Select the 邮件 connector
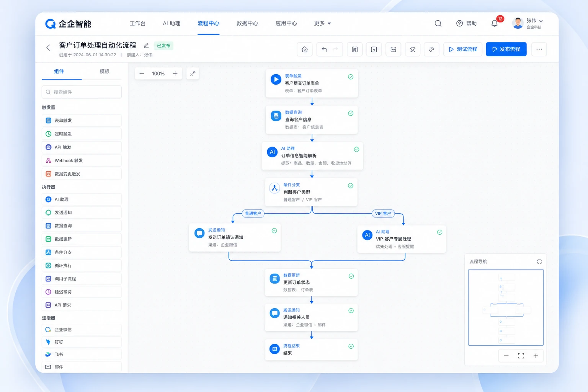588x392 pixels. (x=82, y=367)
